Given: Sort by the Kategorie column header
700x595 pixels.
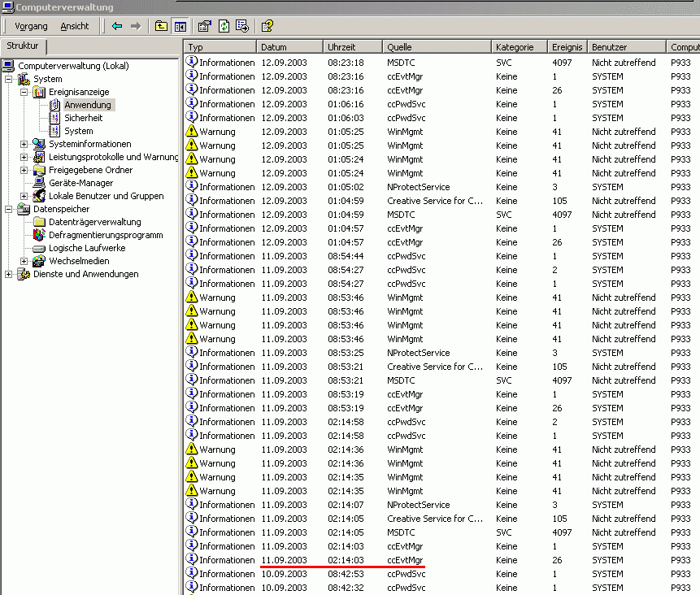Looking at the screenshot, I should [x=520, y=47].
